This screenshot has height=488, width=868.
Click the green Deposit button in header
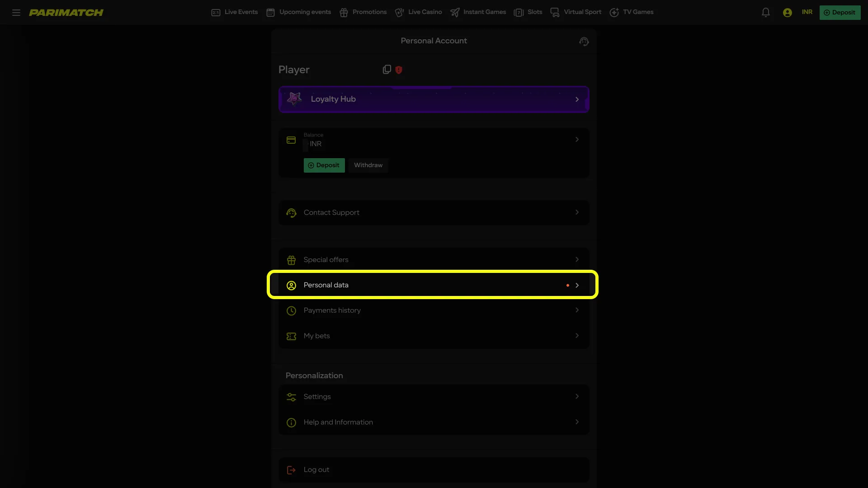click(840, 12)
